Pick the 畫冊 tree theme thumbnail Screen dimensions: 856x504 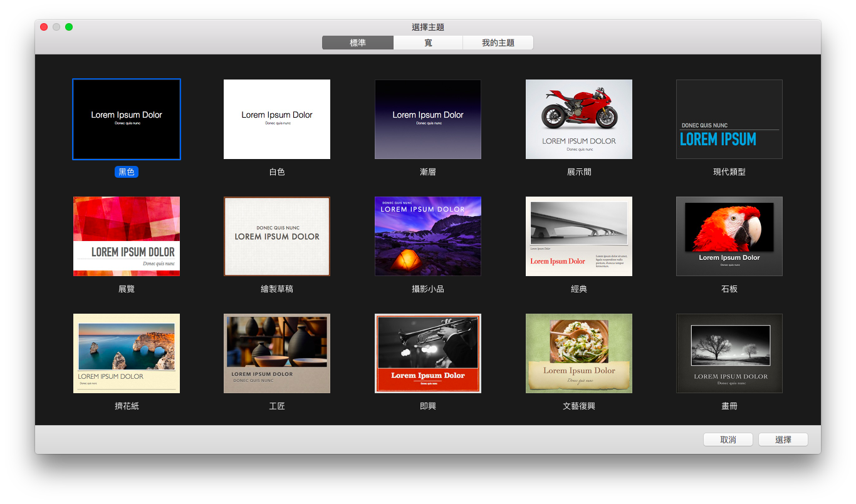tap(729, 353)
